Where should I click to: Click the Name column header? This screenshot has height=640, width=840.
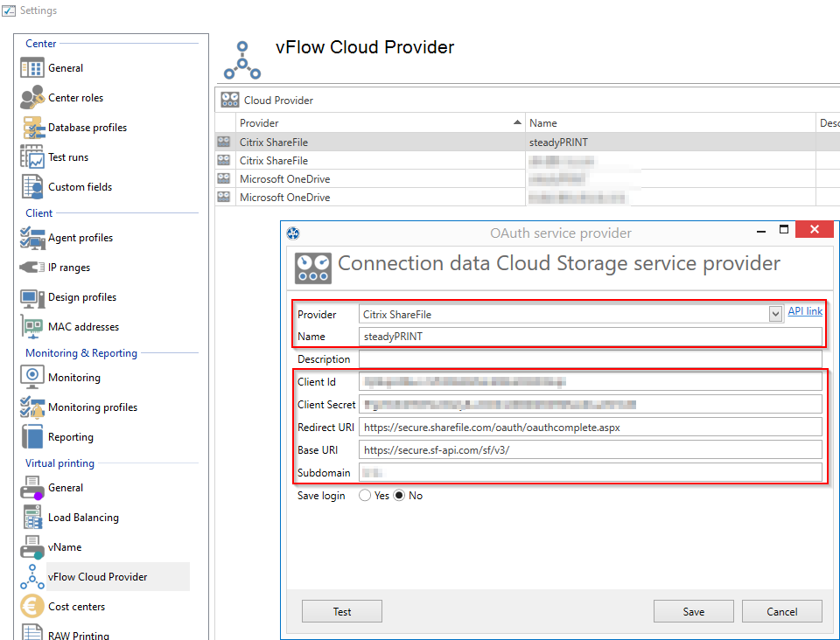(x=670, y=123)
